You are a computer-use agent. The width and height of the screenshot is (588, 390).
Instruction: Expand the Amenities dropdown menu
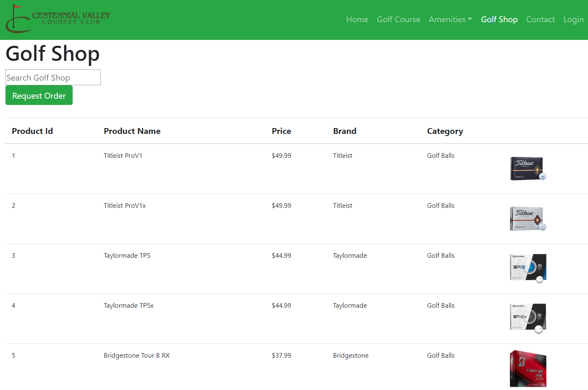(x=450, y=19)
